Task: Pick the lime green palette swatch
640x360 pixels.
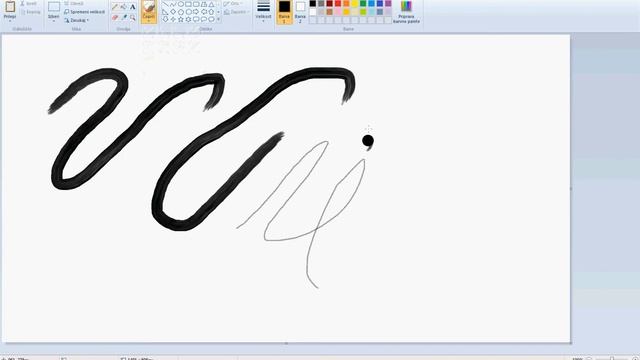Action: (x=363, y=12)
